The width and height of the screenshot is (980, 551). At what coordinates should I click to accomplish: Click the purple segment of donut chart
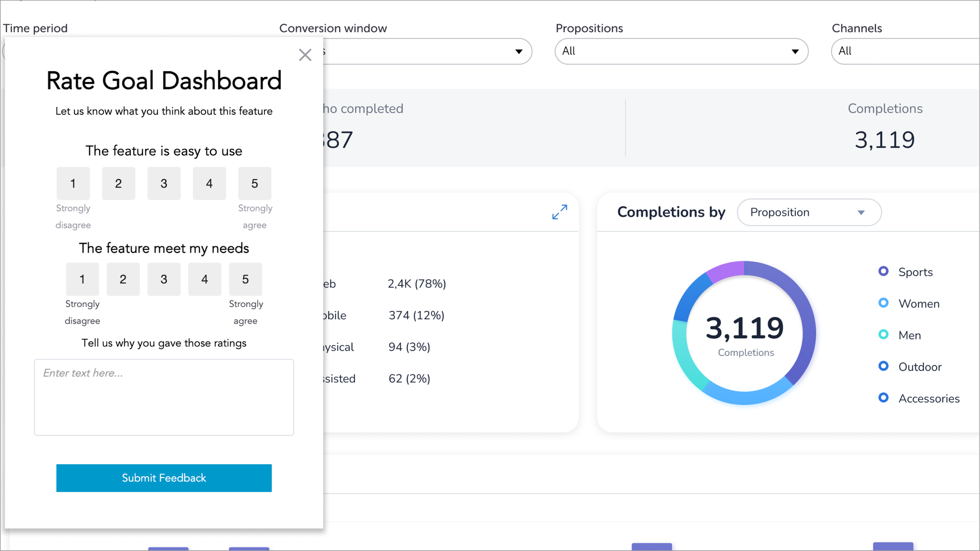726,270
